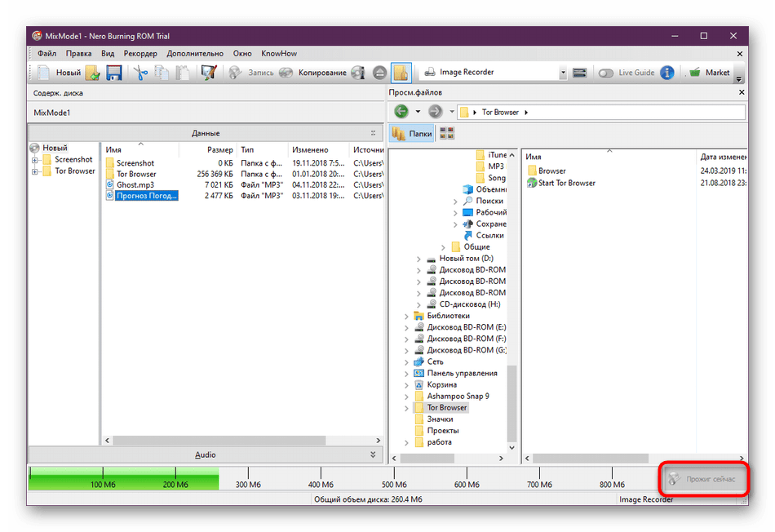Save the compilation with the floppy icon

point(114,73)
